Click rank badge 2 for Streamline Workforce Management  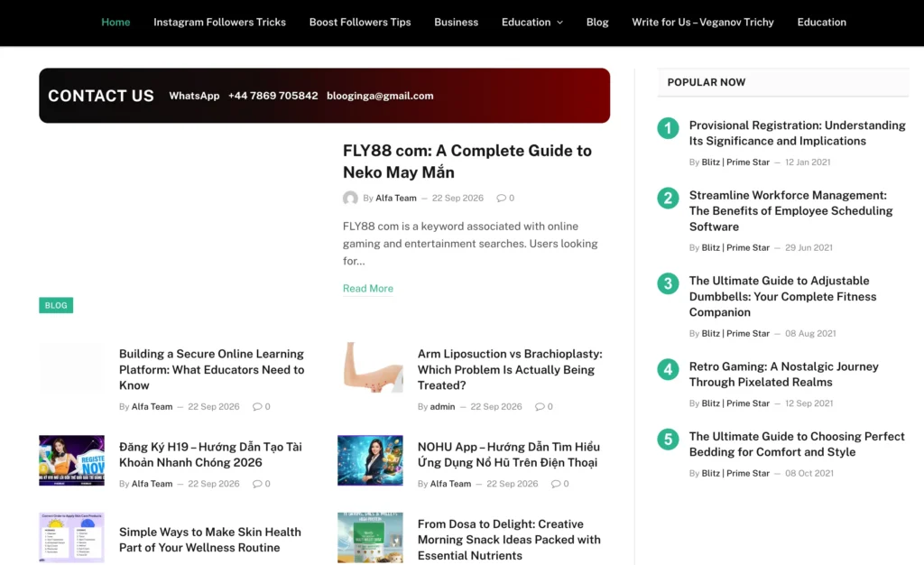668,198
